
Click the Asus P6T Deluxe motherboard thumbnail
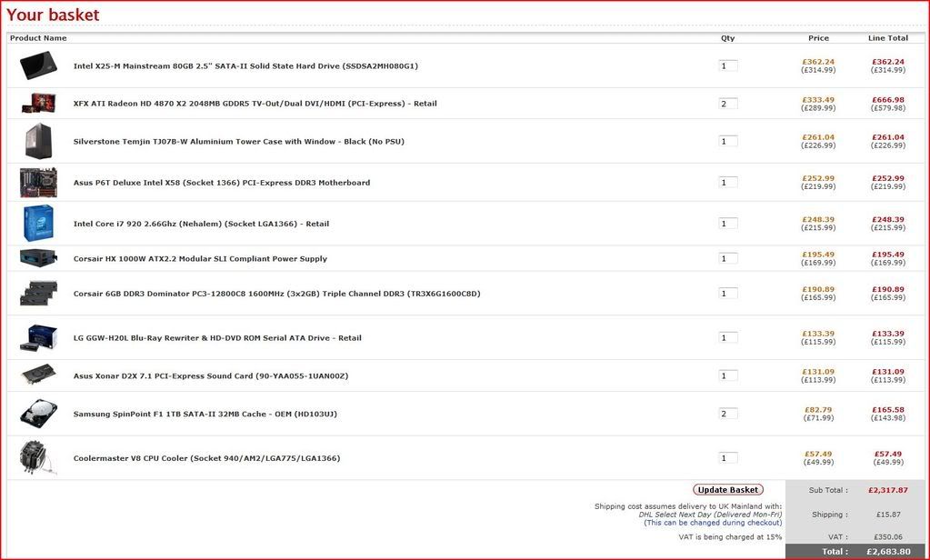[38, 182]
